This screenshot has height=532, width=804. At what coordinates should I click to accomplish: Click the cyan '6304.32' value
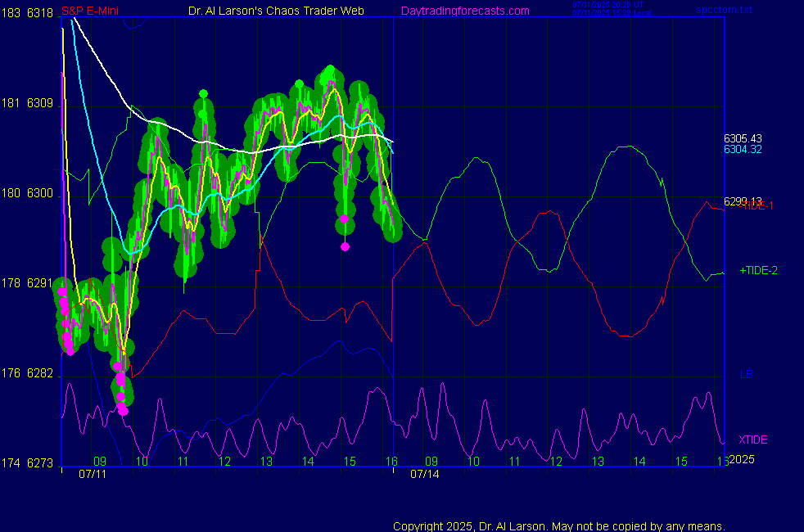[743, 149]
